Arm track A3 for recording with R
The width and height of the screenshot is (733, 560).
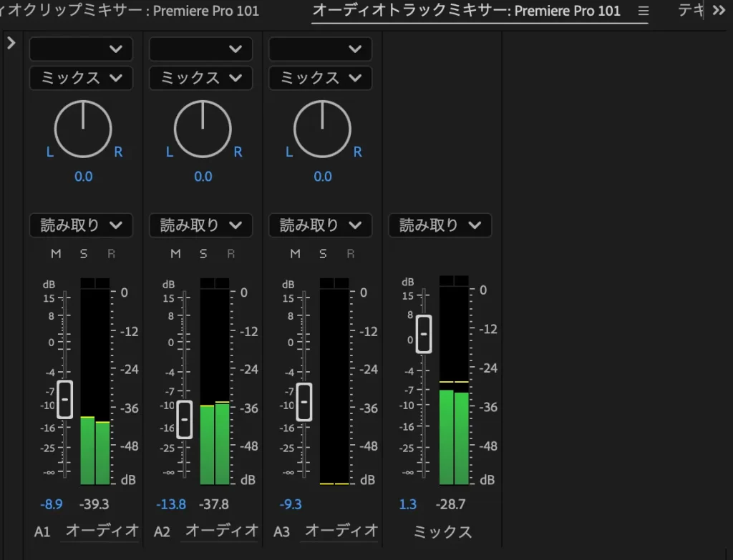click(x=350, y=253)
